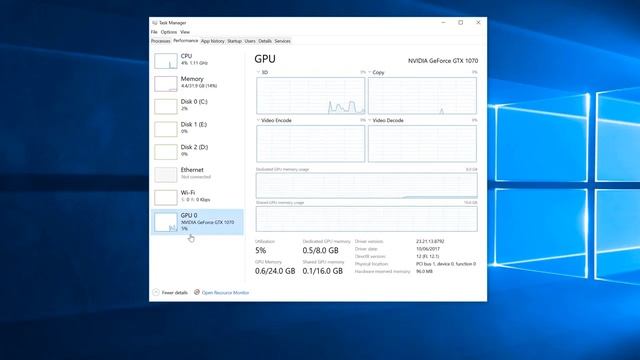Click the PCI bus 1 physical location value

coord(446,264)
